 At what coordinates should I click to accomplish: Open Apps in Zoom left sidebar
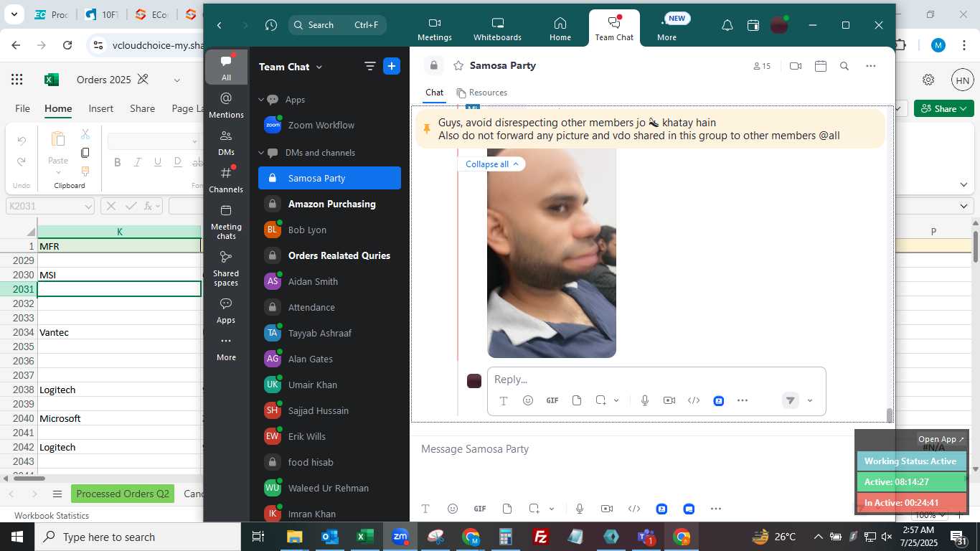pos(226,311)
